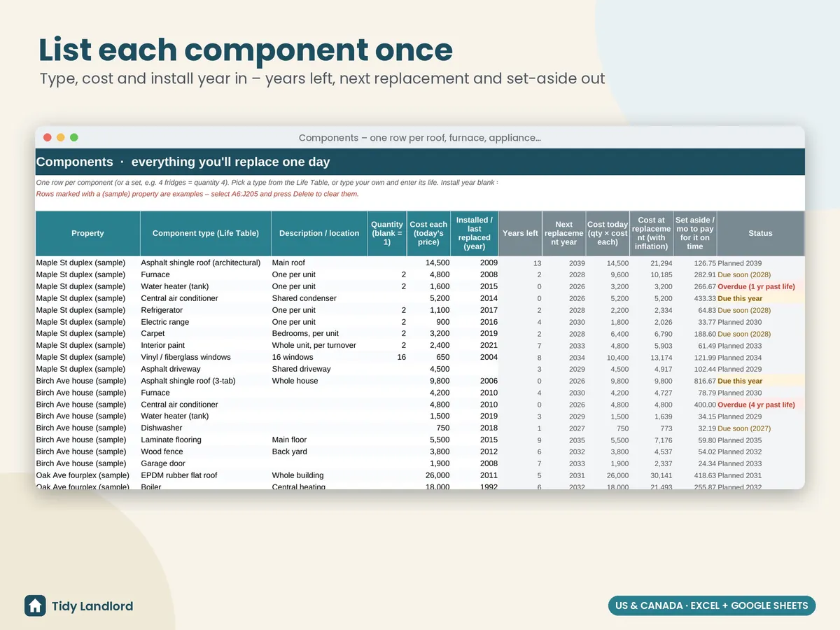Click the US & Canada Excel + Google Sheets badge

coord(711,605)
